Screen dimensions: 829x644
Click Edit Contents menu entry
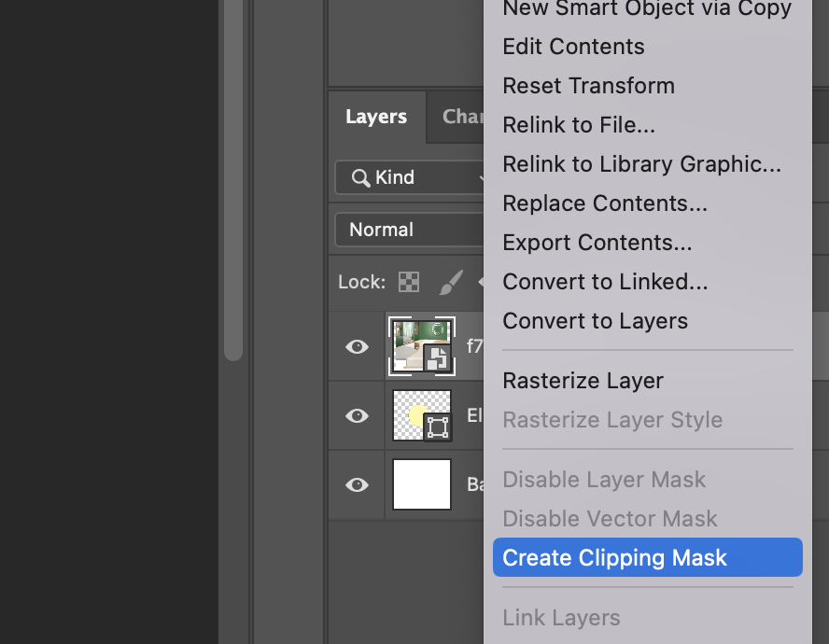pyautogui.click(x=573, y=47)
